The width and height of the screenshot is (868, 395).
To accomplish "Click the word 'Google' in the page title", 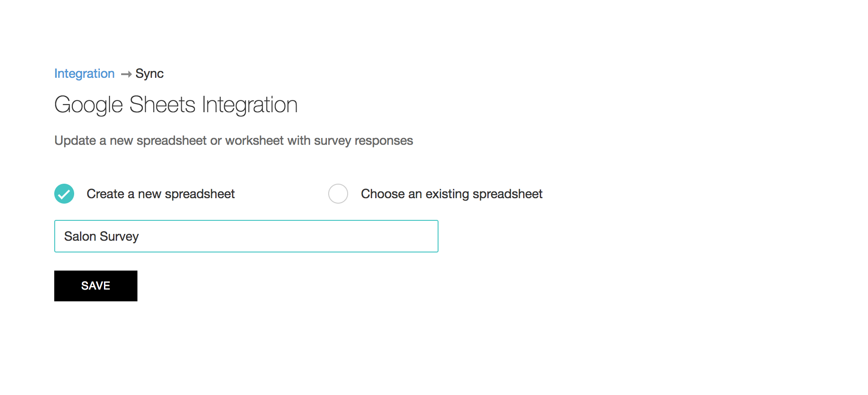I will (89, 105).
